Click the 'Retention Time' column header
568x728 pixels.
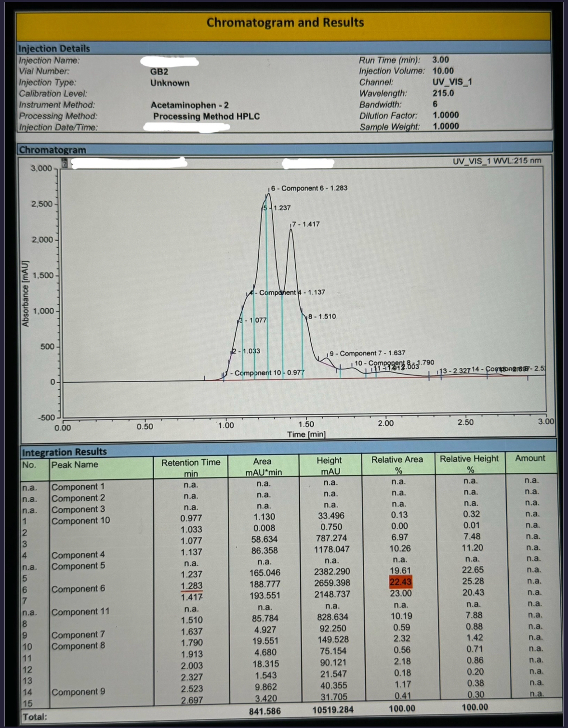[191, 462]
